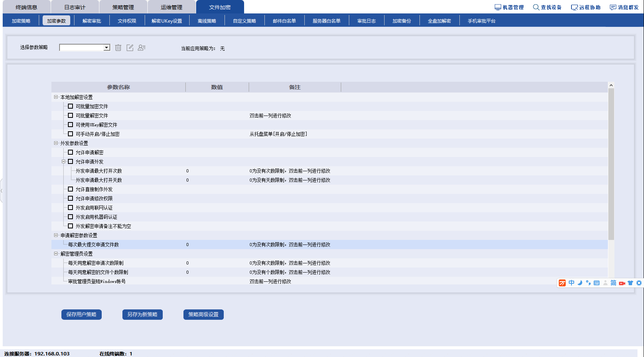Click the orange IME logo icon
Viewport: 644px width, 357px height.
[x=562, y=283]
